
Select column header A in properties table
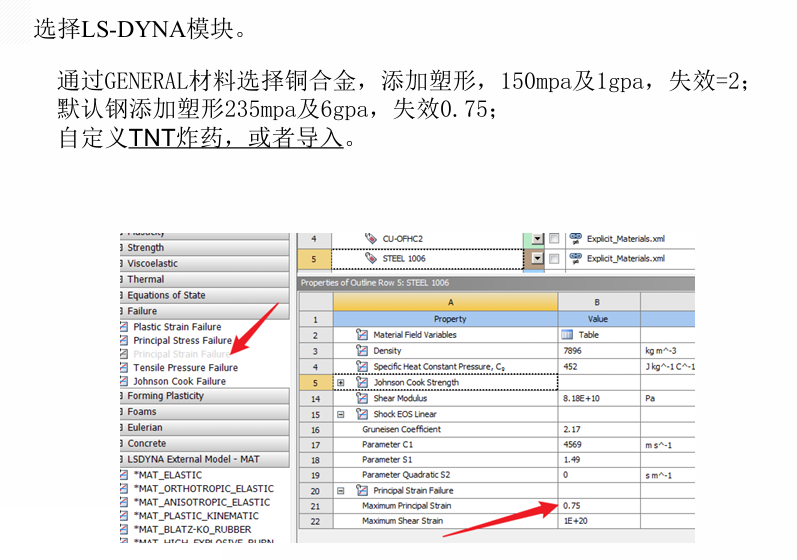coord(445,302)
